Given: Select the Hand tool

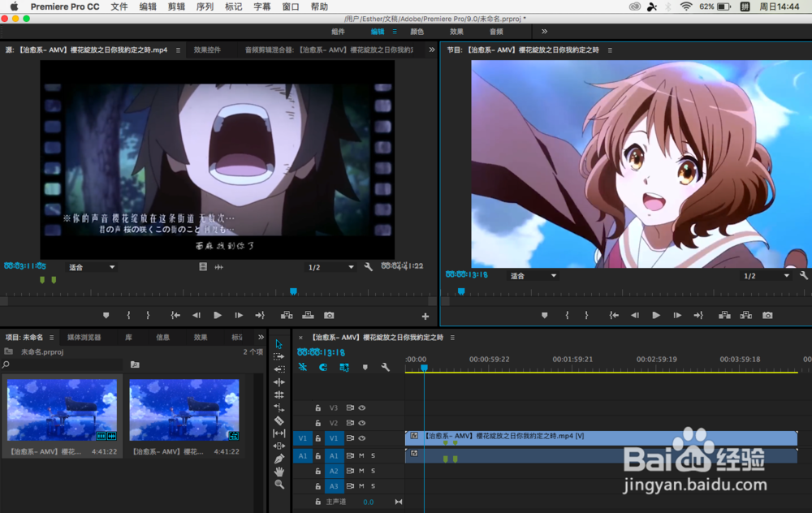Looking at the screenshot, I should pos(279,472).
